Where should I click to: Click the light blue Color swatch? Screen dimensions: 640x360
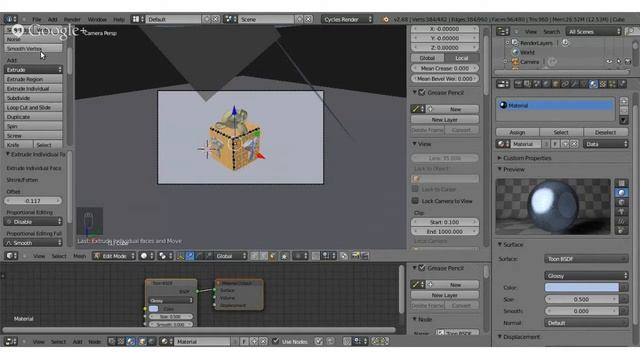(x=582, y=287)
